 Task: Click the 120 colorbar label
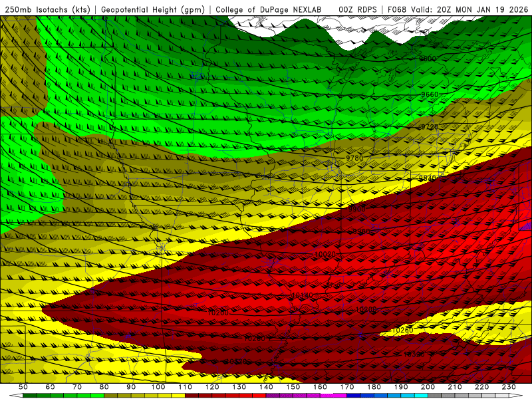tap(212, 387)
